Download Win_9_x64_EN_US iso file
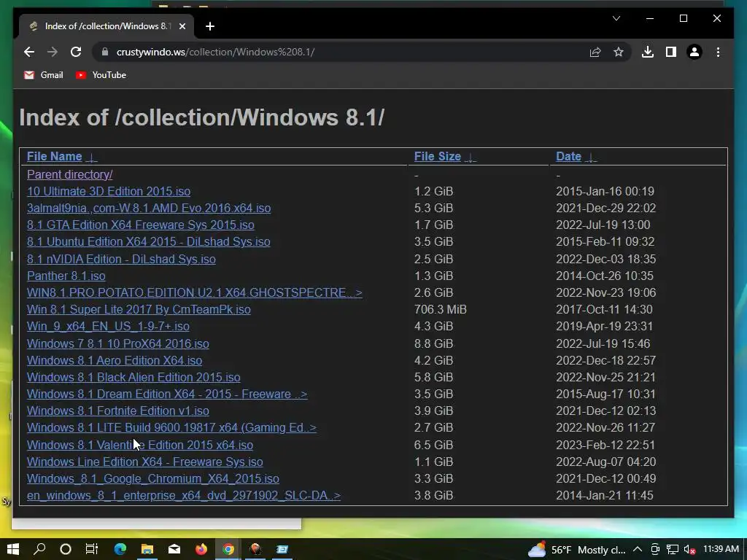The width and height of the screenshot is (747, 560). point(108,326)
